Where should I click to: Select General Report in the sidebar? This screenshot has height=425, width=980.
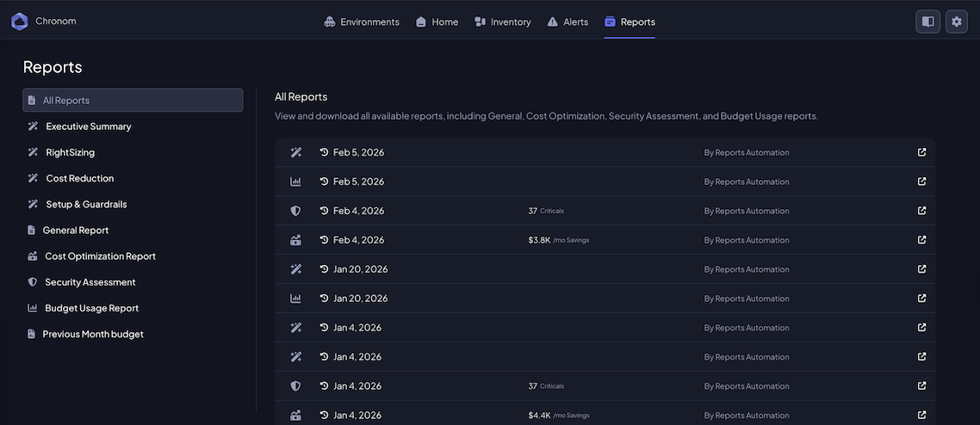(x=75, y=231)
